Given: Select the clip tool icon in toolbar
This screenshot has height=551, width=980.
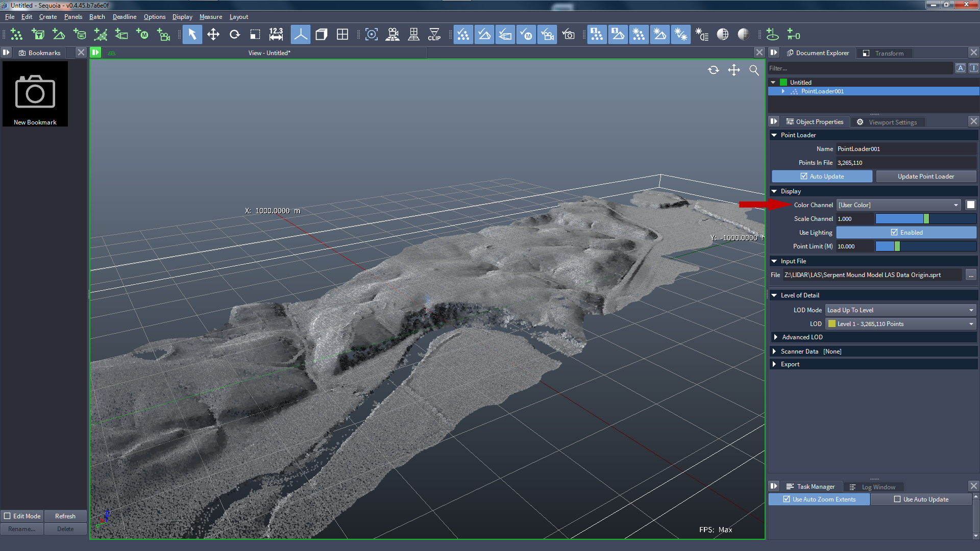Looking at the screenshot, I should point(434,35).
